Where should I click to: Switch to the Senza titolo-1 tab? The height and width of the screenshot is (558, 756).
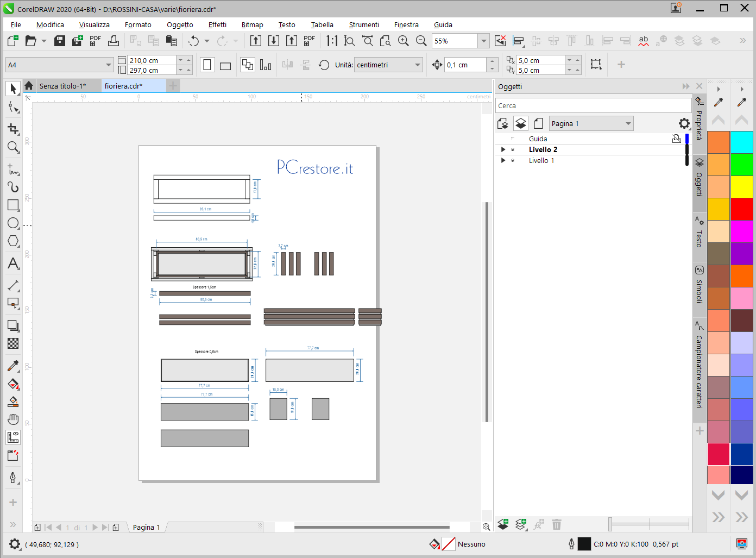(68, 86)
